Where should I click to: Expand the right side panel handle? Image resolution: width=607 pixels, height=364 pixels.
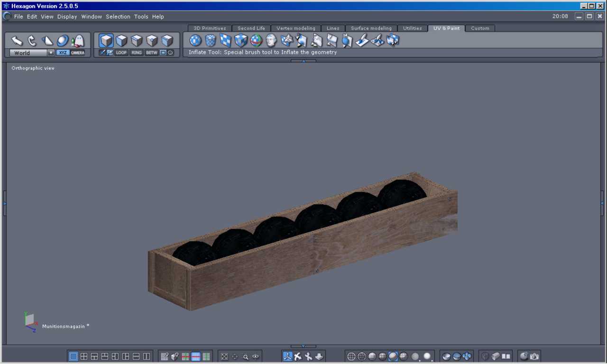603,203
